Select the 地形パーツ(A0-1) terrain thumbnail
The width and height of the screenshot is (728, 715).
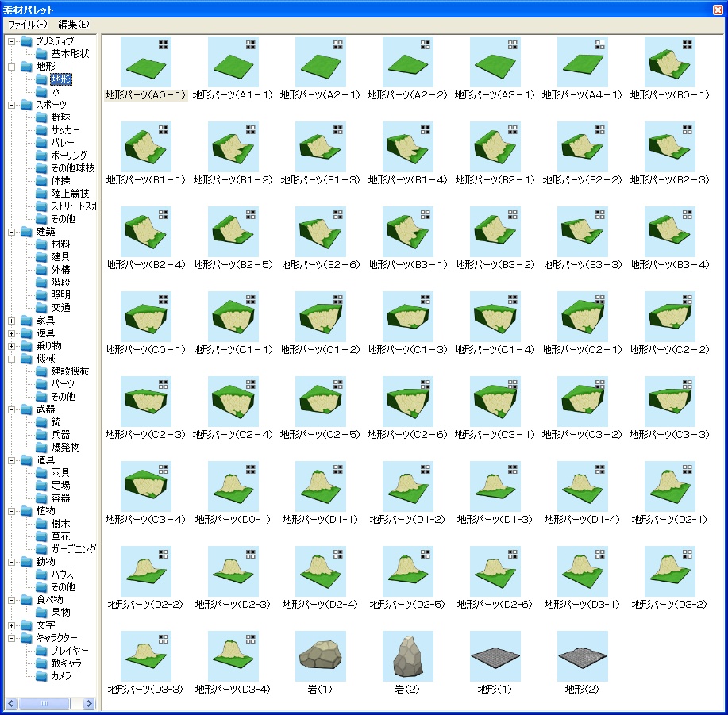pos(146,62)
